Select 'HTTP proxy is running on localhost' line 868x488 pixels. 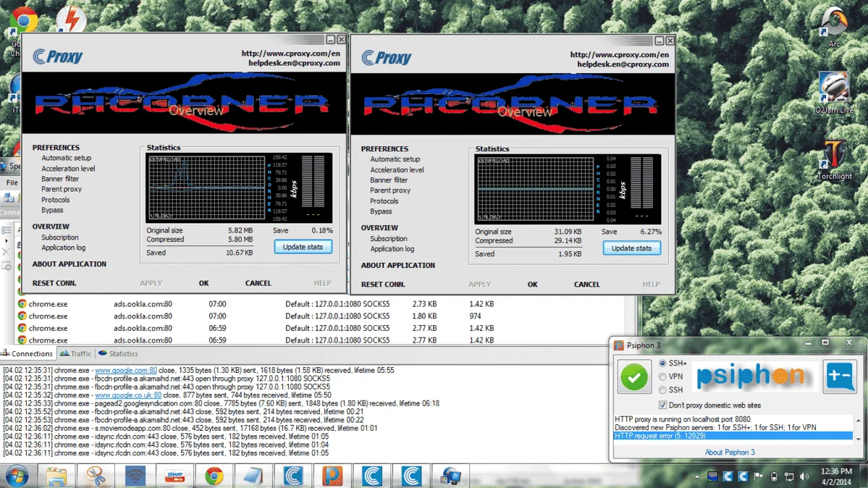tap(733, 419)
